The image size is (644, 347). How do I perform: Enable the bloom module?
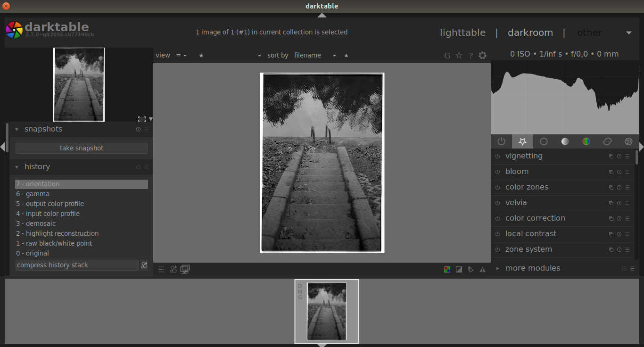[x=497, y=172]
